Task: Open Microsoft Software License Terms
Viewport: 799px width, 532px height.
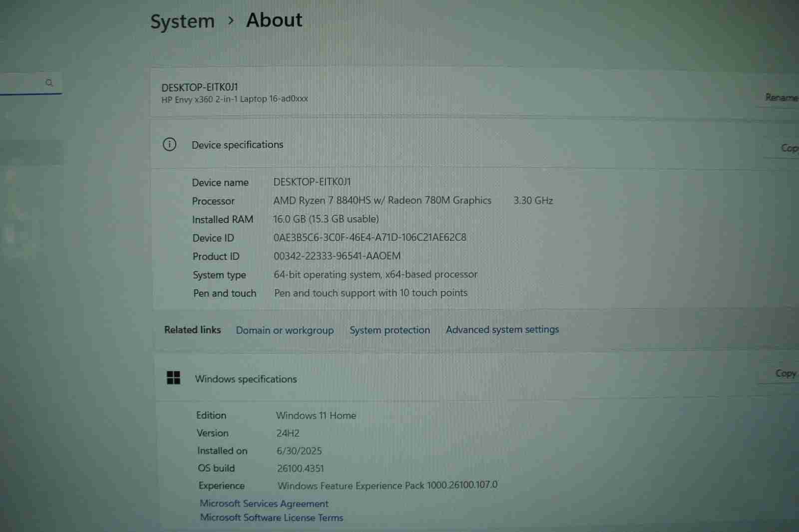Action: (x=272, y=518)
